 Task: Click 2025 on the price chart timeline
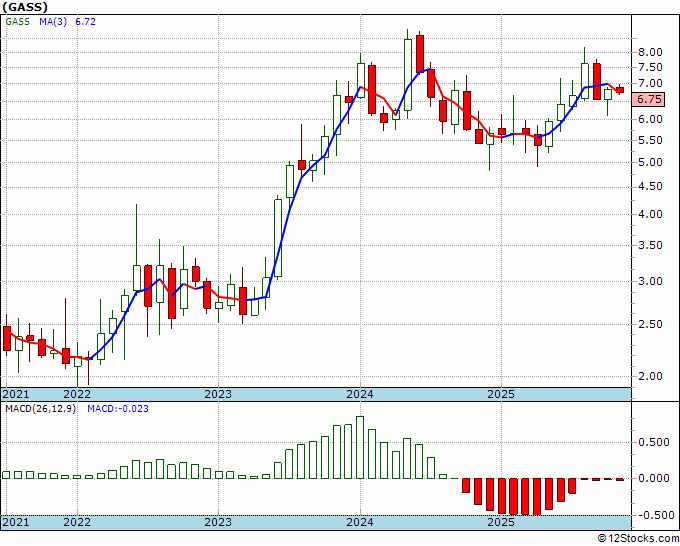[x=501, y=394]
